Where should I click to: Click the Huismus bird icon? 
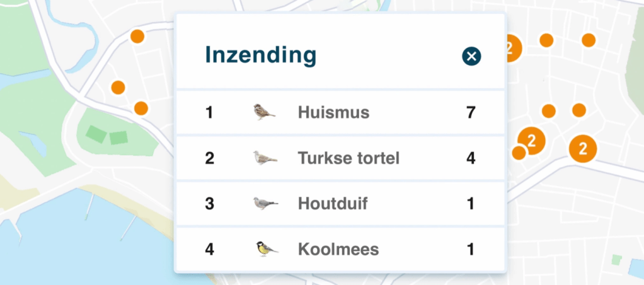point(264,112)
